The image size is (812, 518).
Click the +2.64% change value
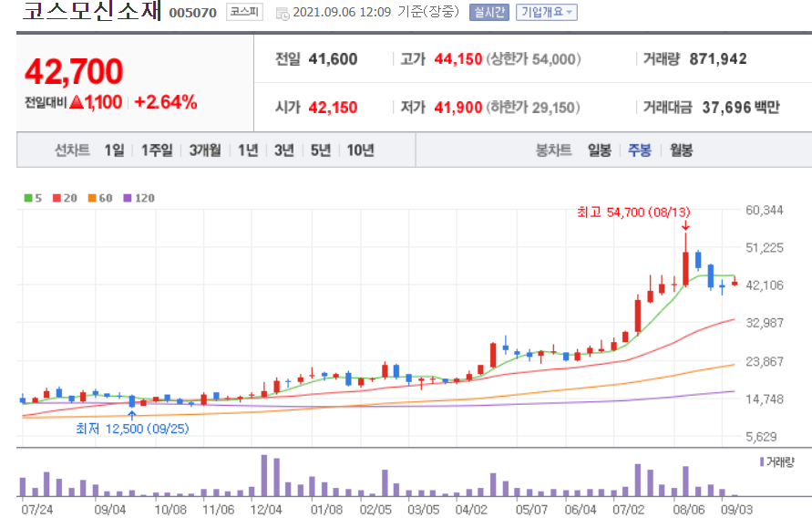166,102
